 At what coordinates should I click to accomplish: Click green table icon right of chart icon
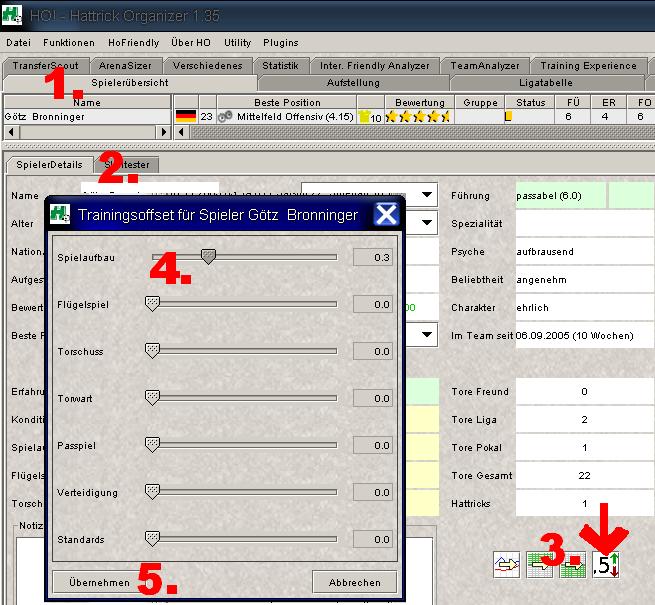[540, 564]
